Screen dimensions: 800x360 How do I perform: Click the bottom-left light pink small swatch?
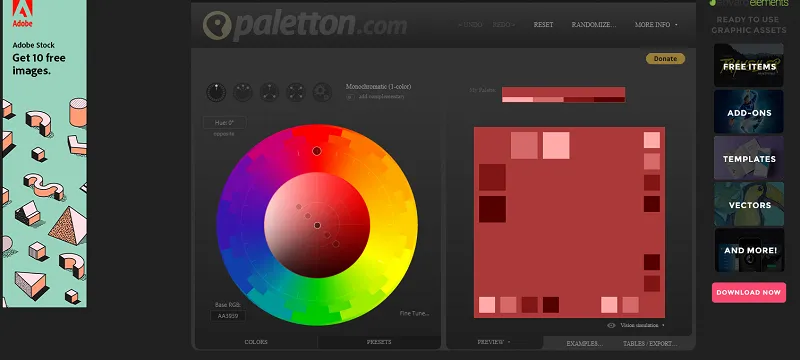click(x=487, y=305)
